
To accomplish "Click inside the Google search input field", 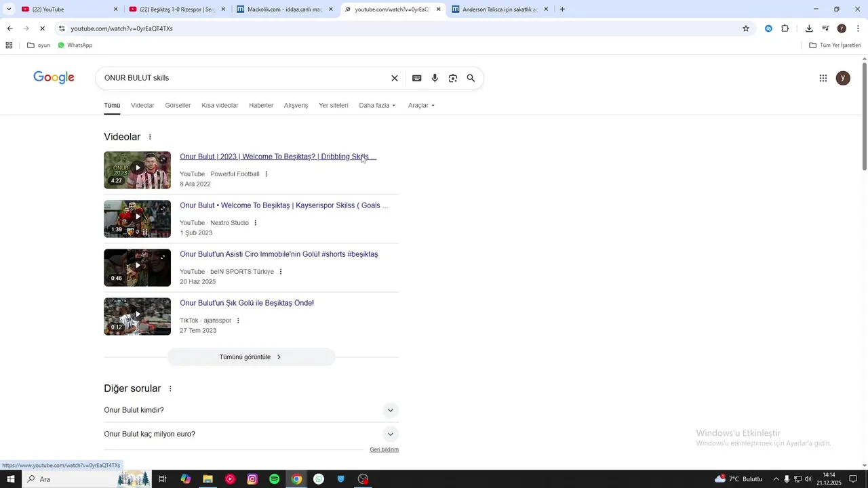I will click(x=244, y=78).
